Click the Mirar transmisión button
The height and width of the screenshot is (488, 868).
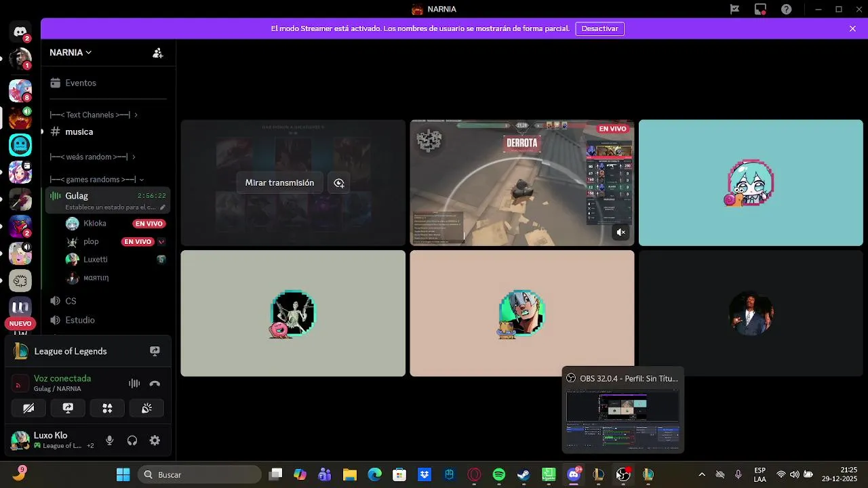(x=279, y=183)
